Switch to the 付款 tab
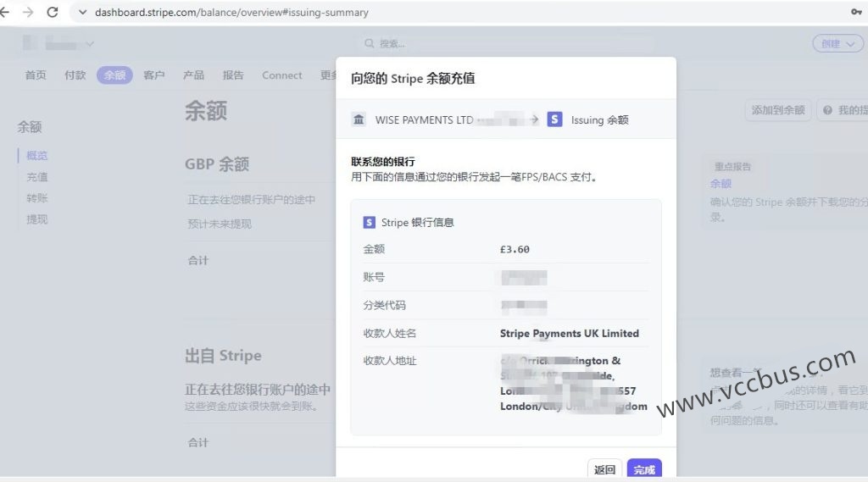This screenshot has height=482, width=868. (x=75, y=75)
